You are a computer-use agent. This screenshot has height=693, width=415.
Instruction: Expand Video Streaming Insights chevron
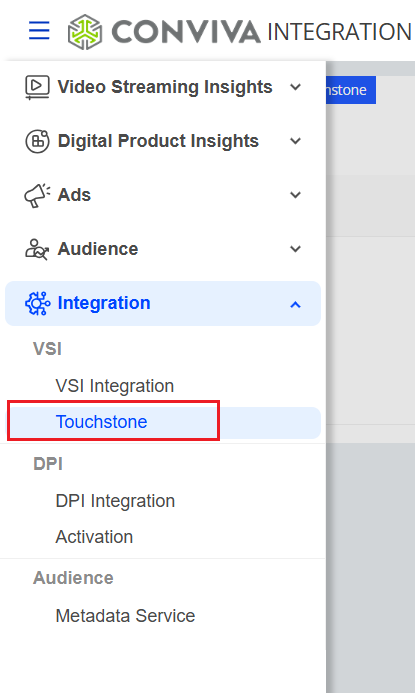[x=295, y=87]
